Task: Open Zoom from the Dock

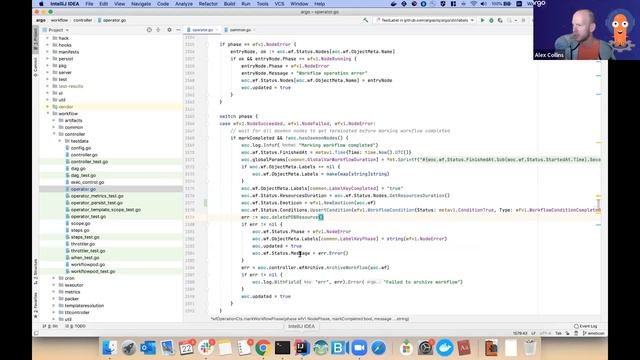Action: (x=360, y=348)
